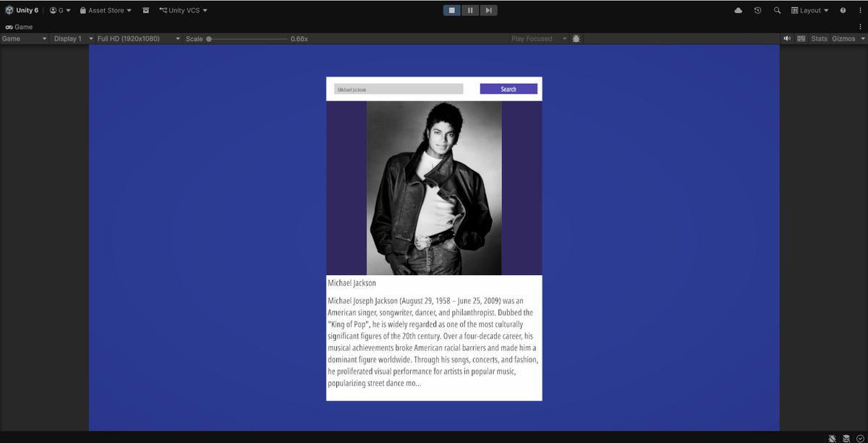Stop play mode with the stop button
The image size is (868, 443).
452,10
